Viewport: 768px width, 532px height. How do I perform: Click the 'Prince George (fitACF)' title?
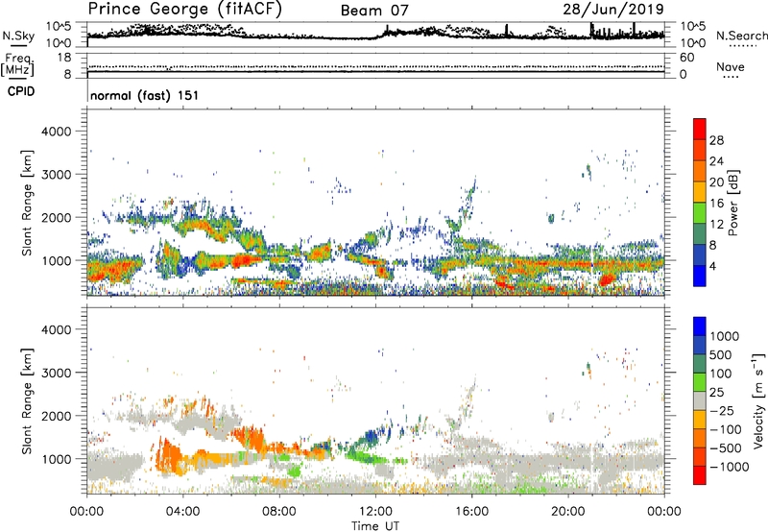(x=184, y=10)
